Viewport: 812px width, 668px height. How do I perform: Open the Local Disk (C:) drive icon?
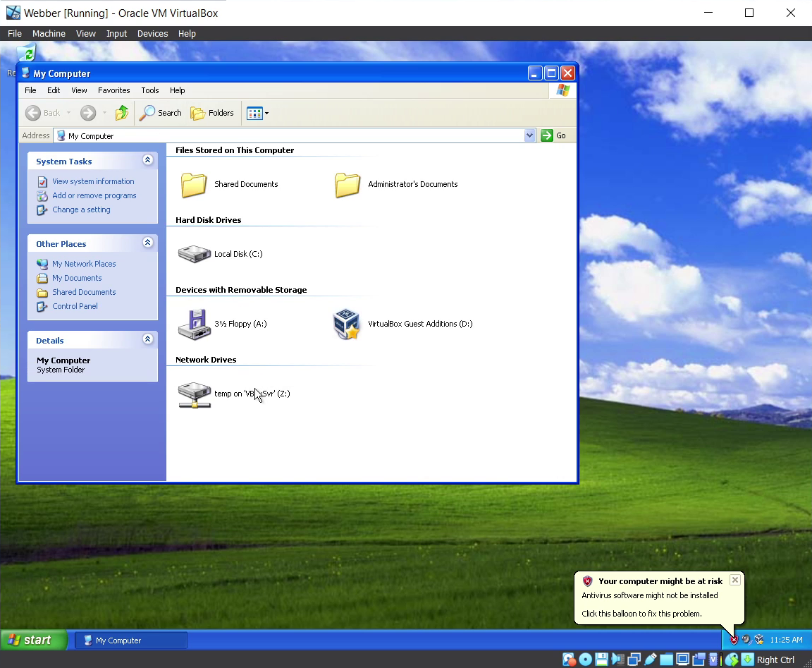[195, 254]
